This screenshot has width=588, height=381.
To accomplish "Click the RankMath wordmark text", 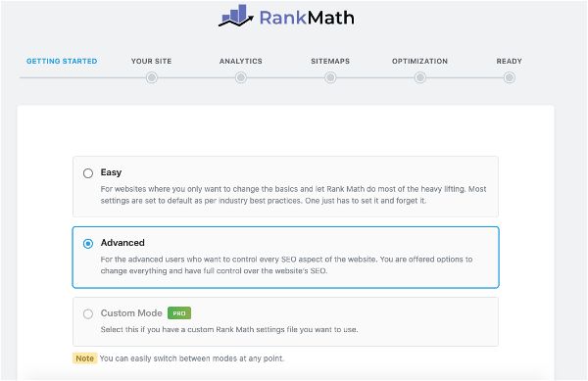I will point(307,18).
